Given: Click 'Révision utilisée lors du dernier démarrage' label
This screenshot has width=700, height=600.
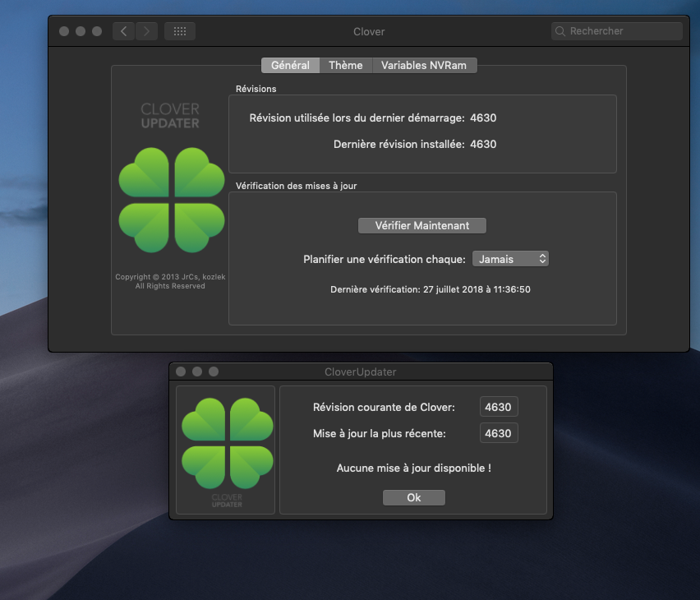Looking at the screenshot, I should tap(357, 118).
